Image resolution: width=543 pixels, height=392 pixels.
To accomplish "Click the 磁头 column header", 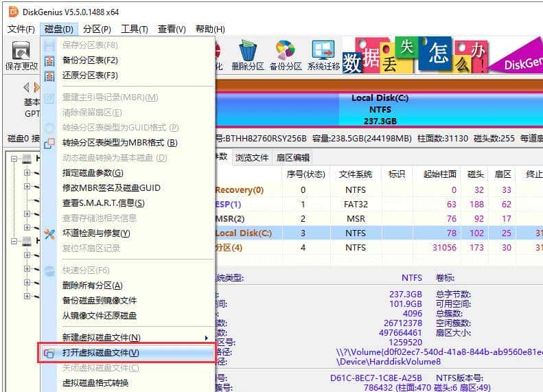I will click(x=475, y=174).
